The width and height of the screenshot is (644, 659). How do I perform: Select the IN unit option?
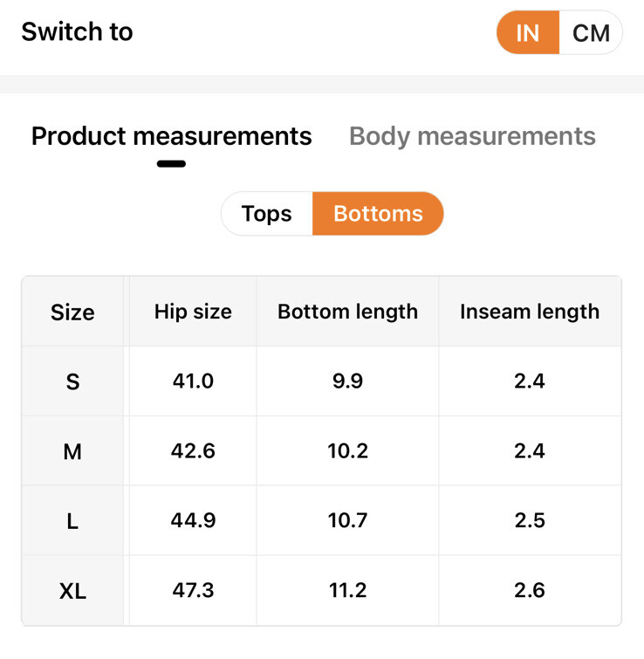click(527, 33)
